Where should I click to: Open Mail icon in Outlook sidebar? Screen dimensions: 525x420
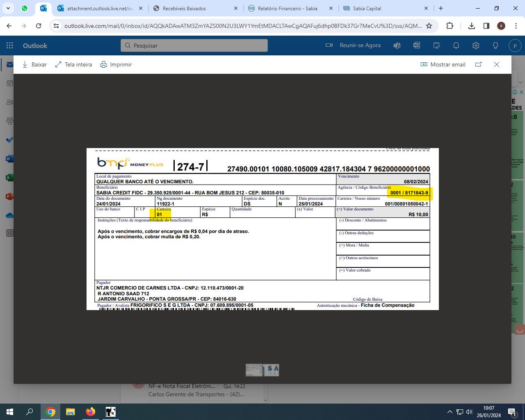[x=9, y=65]
